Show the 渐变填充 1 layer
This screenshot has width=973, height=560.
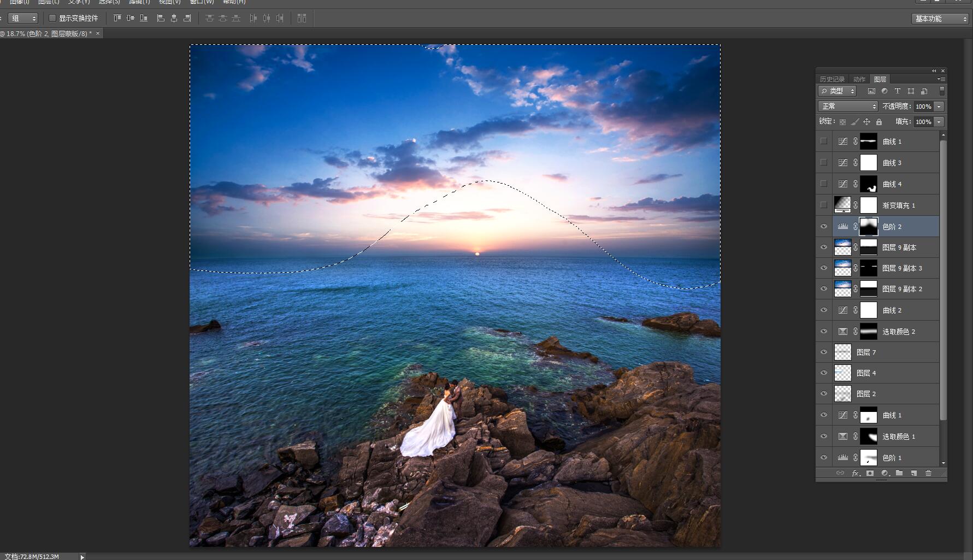[824, 205]
